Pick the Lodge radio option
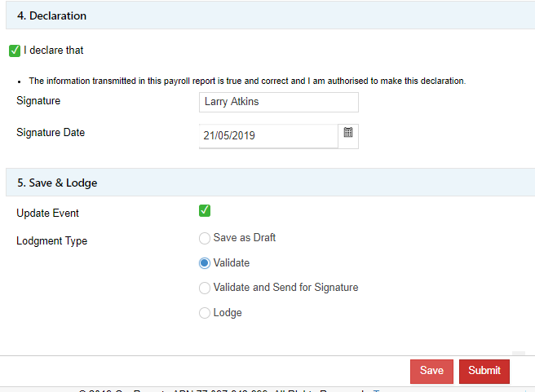535x392 pixels. pyautogui.click(x=205, y=313)
